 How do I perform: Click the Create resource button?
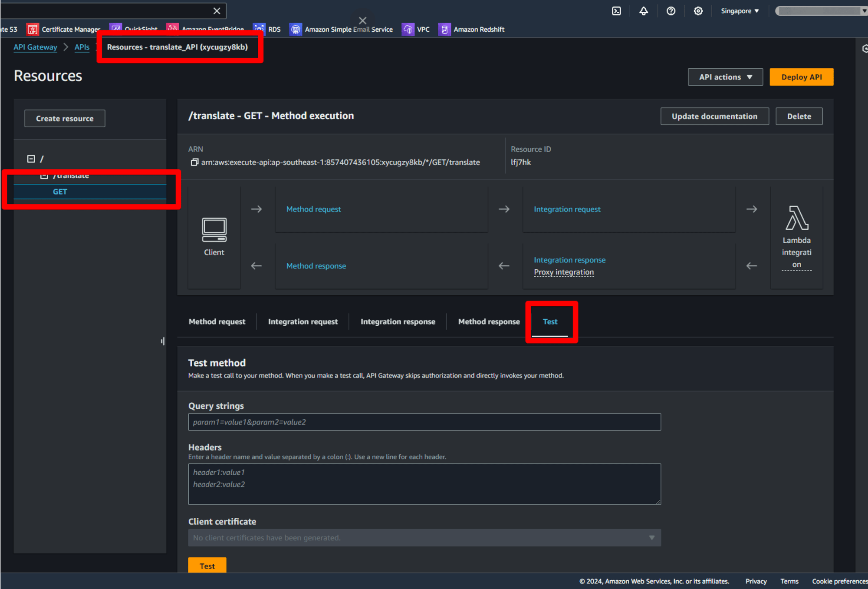point(65,119)
